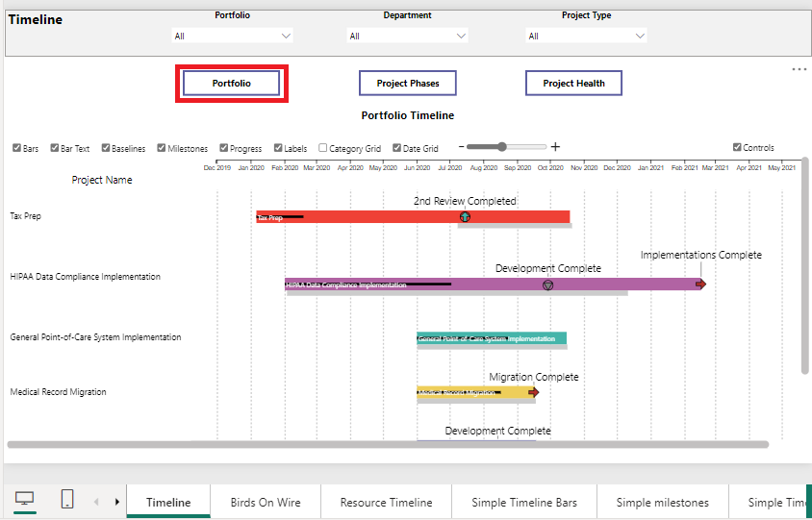Disable the Labels checkbox
Viewport: 812px width, 520px height.
pos(278,148)
